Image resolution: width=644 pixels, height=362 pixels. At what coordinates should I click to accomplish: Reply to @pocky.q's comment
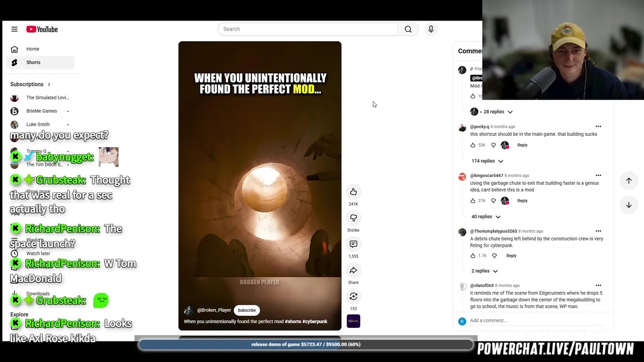[522, 145]
